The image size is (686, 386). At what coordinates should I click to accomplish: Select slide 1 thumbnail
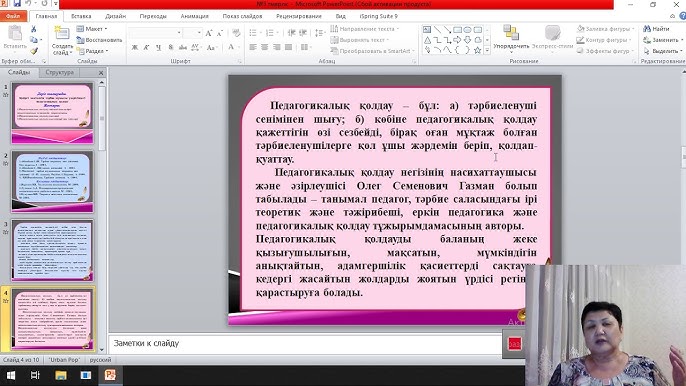click(52, 113)
